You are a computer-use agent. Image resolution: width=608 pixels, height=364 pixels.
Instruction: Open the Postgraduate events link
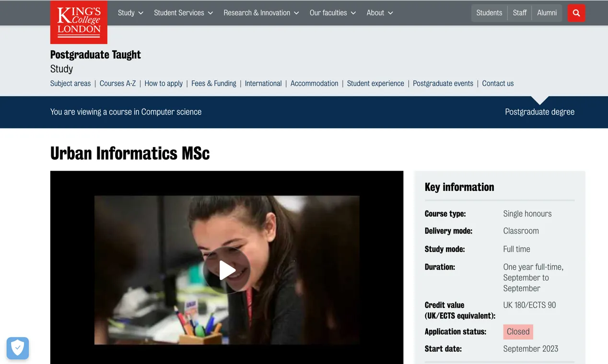click(443, 83)
